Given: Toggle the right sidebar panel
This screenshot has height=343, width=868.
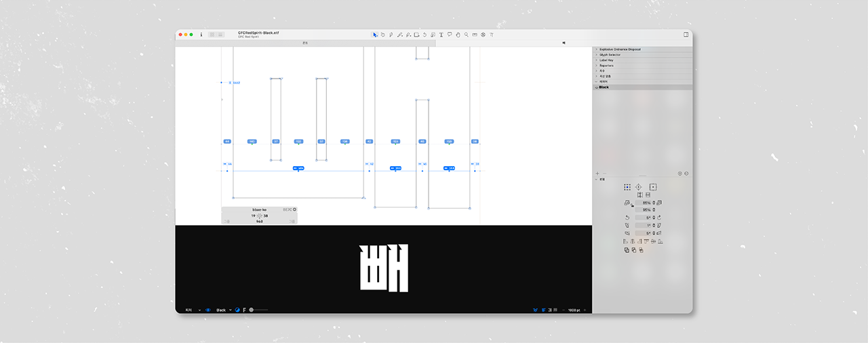Looking at the screenshot, I should point(686,34).
